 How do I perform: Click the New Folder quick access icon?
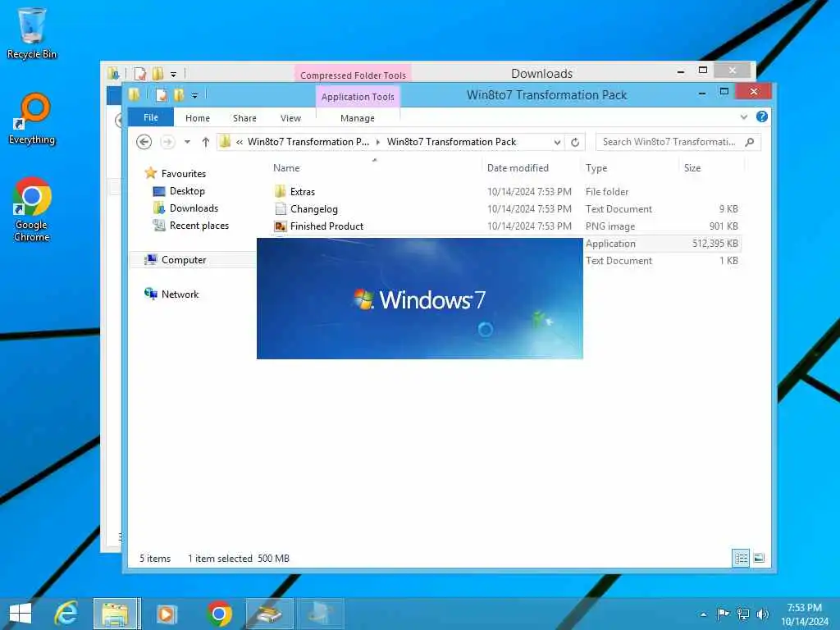(179, 95)
